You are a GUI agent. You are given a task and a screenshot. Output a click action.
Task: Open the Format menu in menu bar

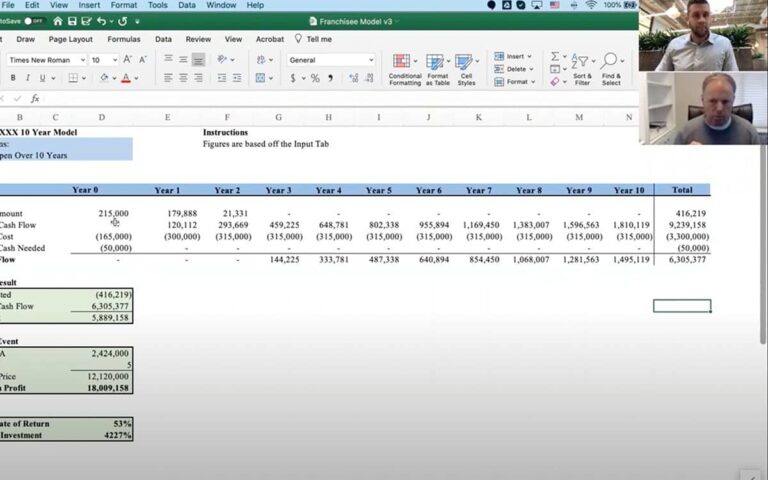[123, 5]
